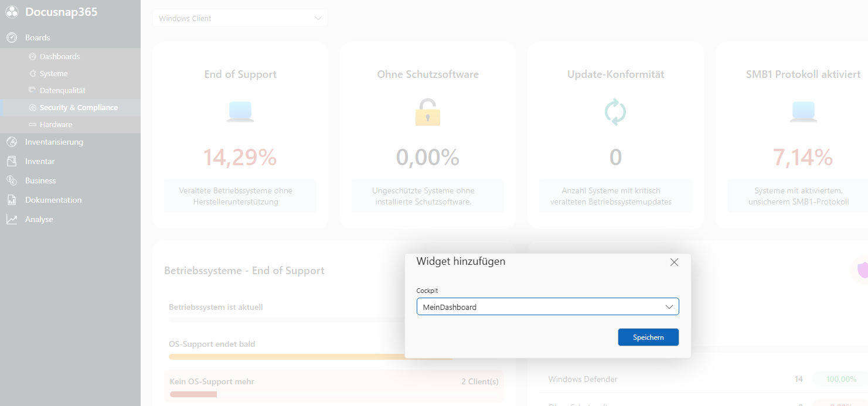This screenshot has height=406, width=868.
Task: Select Security & Compliance menu entry
Action: (x=70, y=108)
